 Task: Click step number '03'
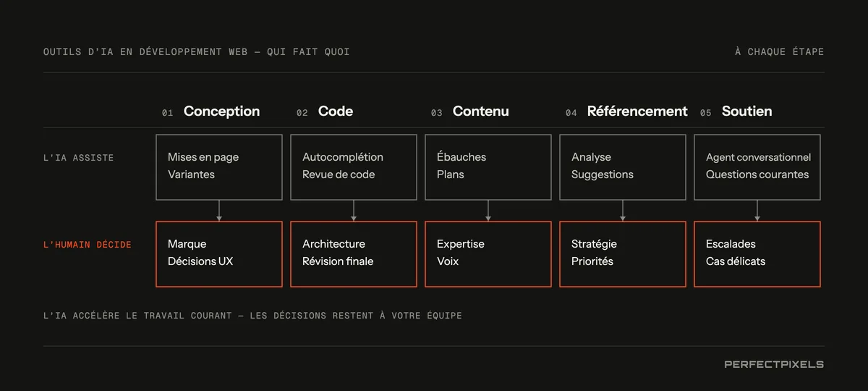(x=437, y=113)
